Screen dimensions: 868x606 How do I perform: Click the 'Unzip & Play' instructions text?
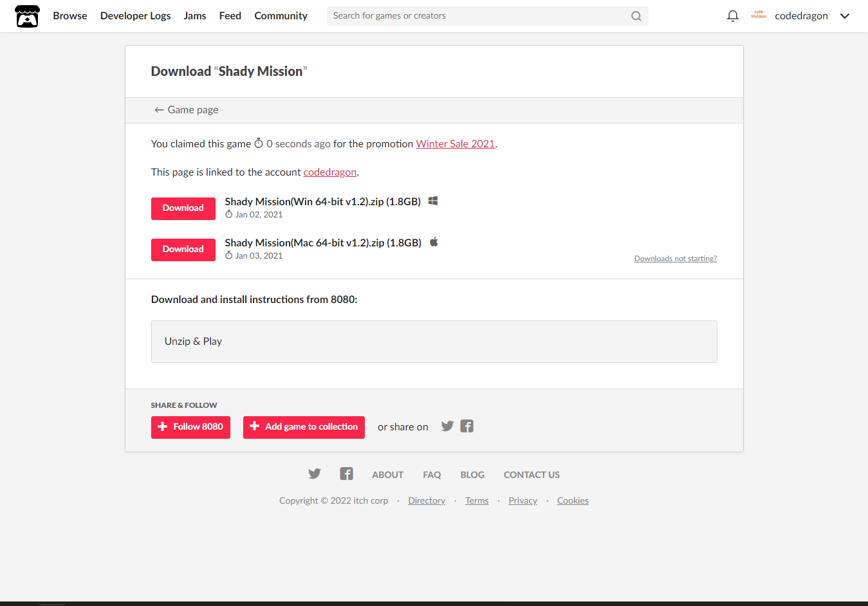(x=193, y=341)
